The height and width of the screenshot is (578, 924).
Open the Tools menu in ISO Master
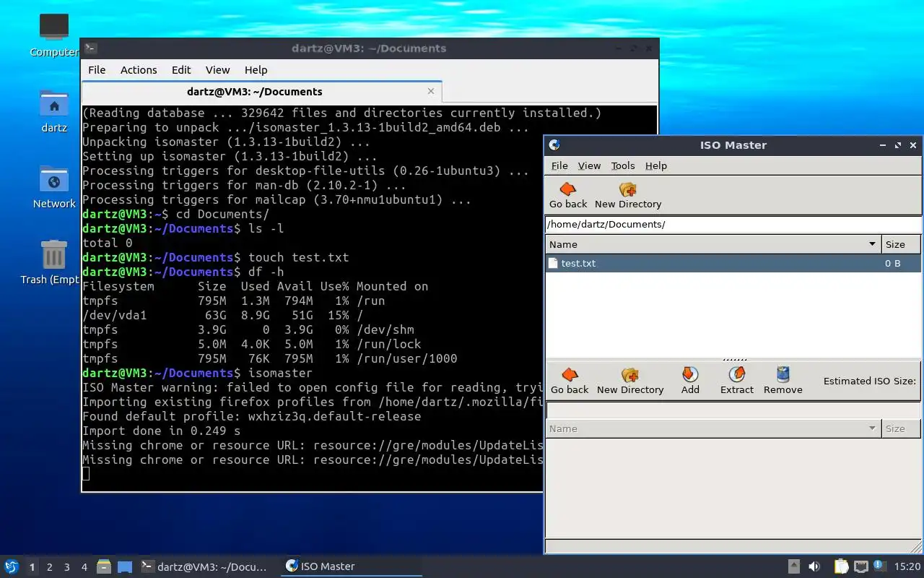tap(623, 165)
